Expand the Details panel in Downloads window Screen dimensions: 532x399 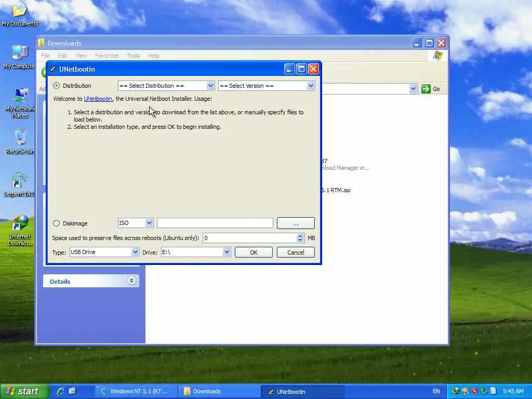(131, 281)
